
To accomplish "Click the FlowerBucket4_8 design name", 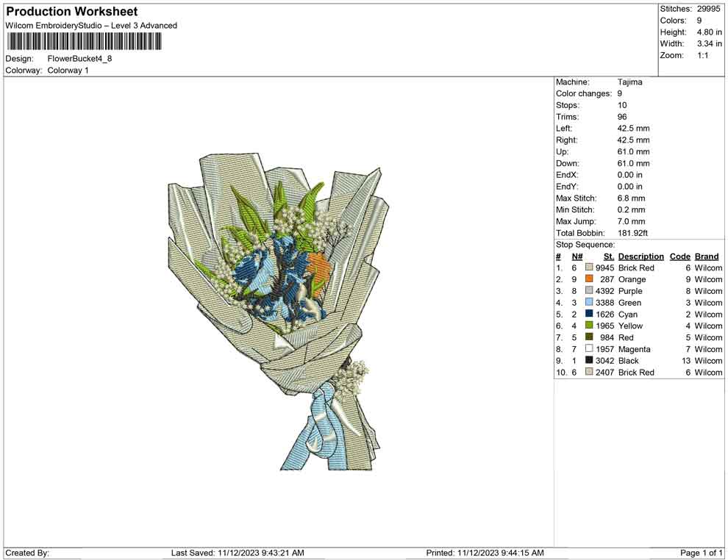I will (x=79, y=59).
